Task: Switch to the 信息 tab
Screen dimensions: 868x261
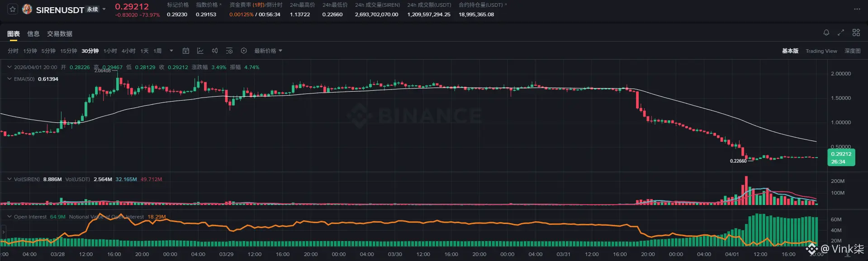Action: [33, 34]
